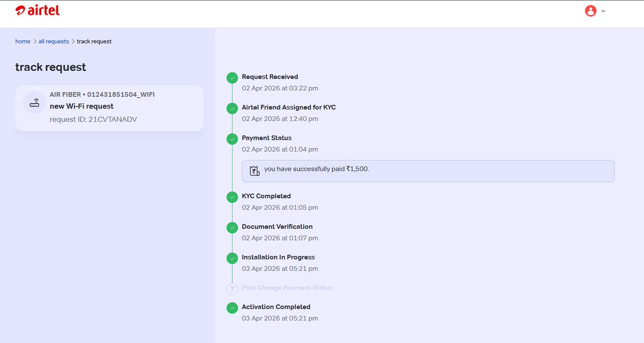Image resolution: width=644 pixels, height=343 pixels.
Task: Click timestamp 02 Apr 2026 at 01:07 pm
Action: coord(280,238)
